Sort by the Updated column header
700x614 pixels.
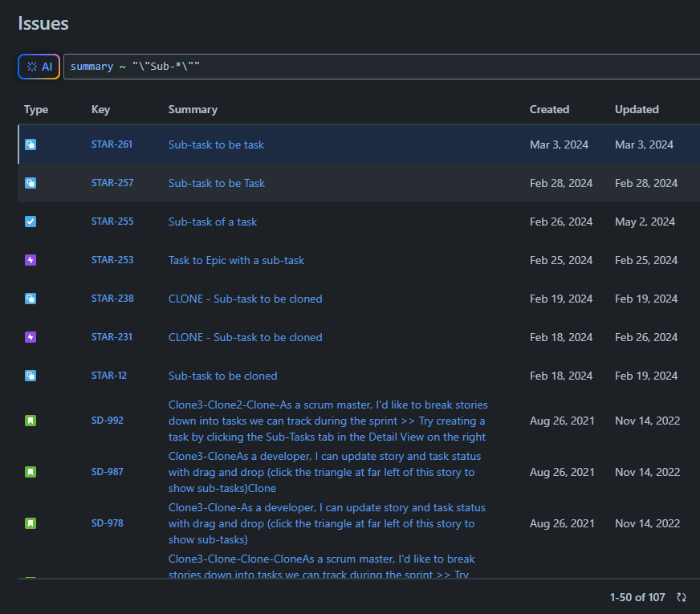pos(637,109)
